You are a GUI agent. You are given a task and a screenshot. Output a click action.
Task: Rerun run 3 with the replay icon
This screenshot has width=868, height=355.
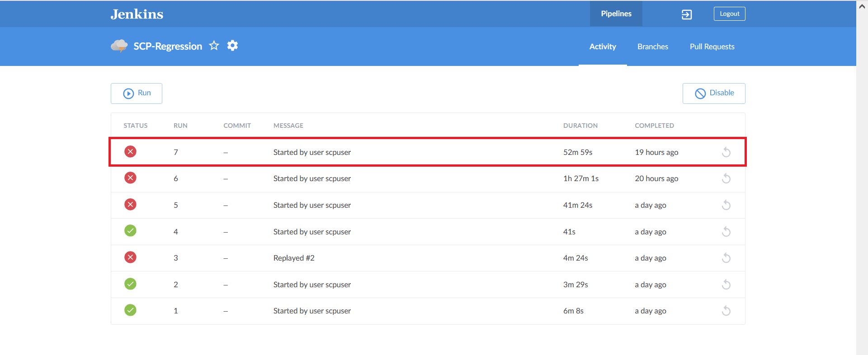coord(726,258)
